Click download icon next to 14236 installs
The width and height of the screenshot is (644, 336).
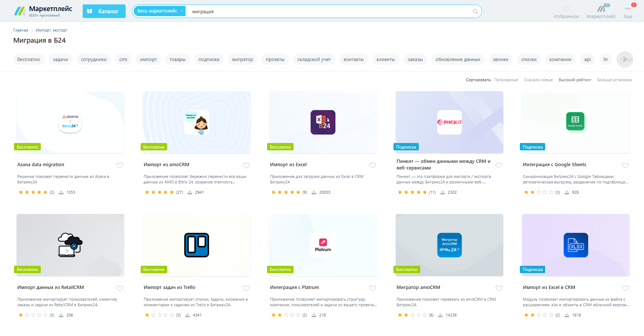pyautogui.click(x=440, y=315)
